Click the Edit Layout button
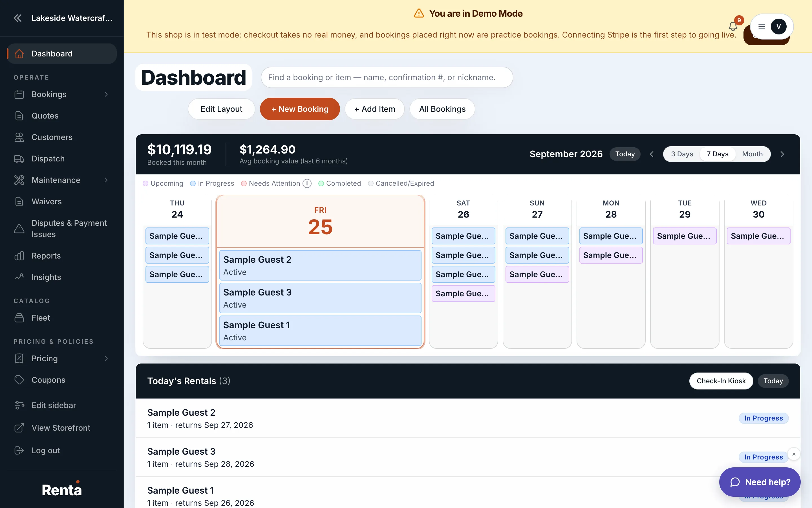Image resolution: width=812 pixels, height=508 pixels. pos(221,109)
